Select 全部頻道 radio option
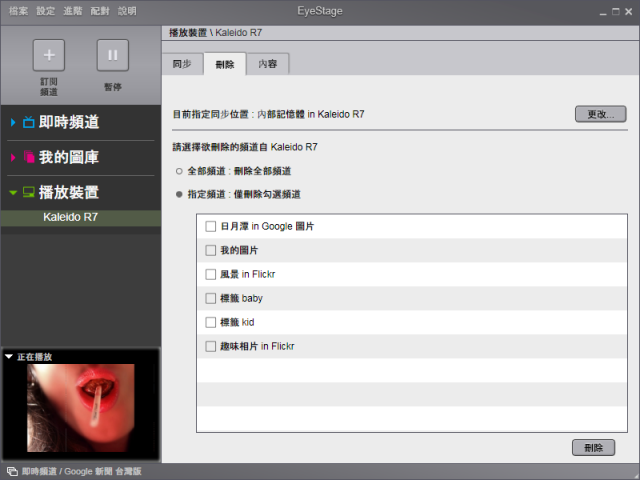This screenshot has width=640, height=480. (179, 171)
